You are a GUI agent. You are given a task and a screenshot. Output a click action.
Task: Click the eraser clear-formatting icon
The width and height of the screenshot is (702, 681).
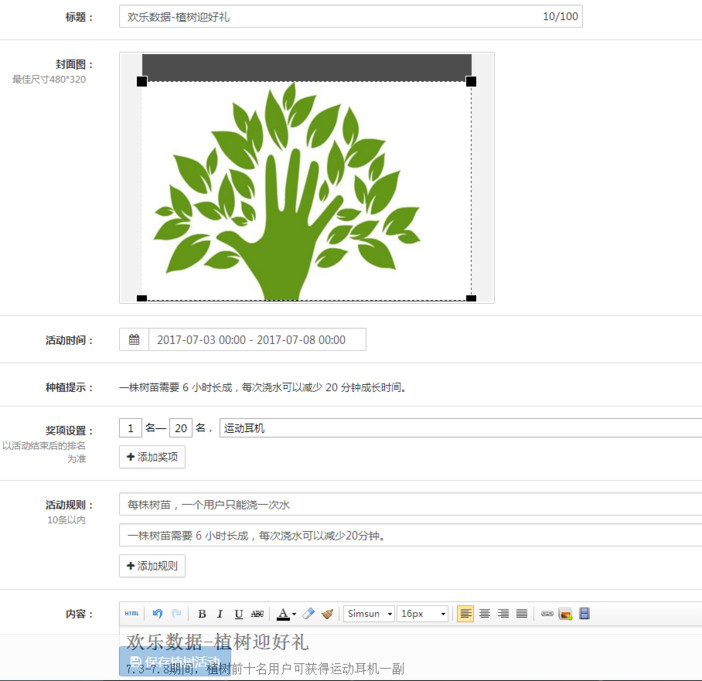pyautogui.click(x=309, y=614)
